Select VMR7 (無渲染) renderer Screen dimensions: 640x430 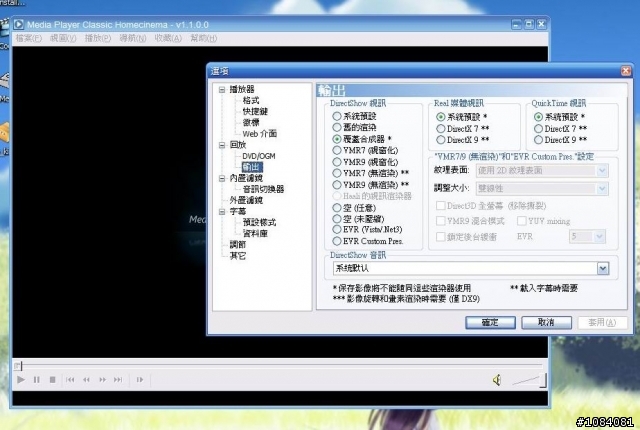click(x=337, y=173)
